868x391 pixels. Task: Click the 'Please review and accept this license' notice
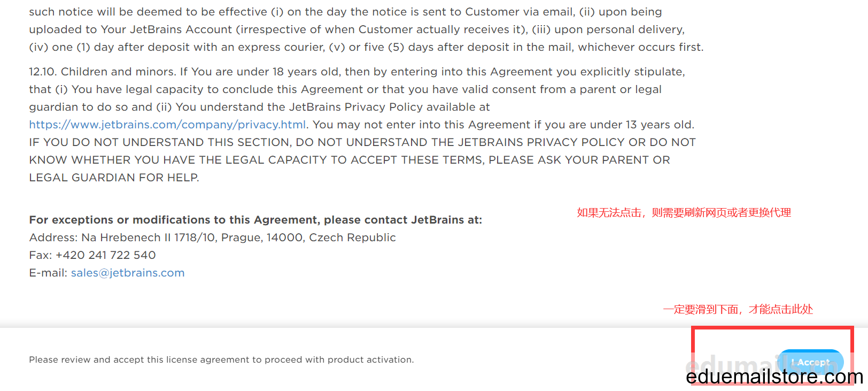(221, 359)
